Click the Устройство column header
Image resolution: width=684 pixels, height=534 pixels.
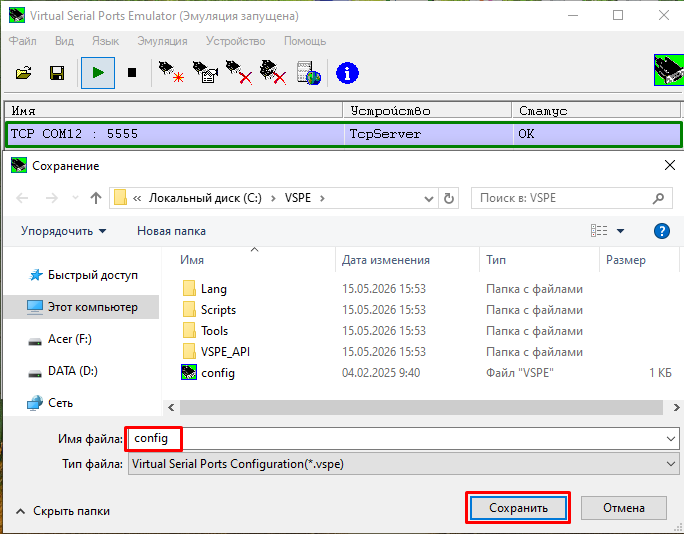[x=427, y=110]
